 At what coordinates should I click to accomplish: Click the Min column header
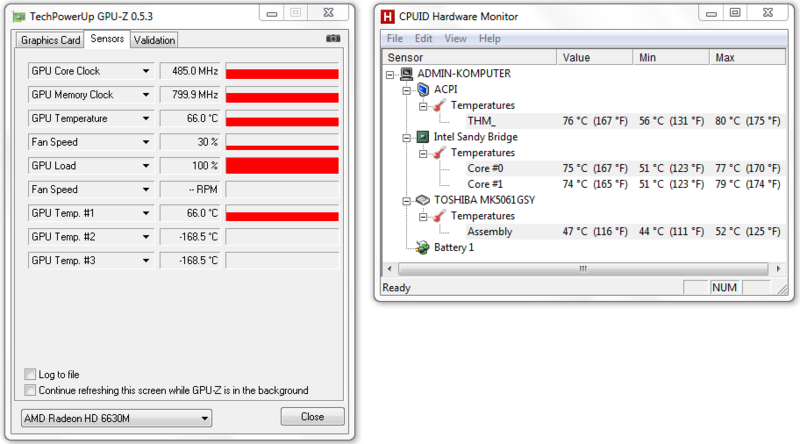pos(671,58)
